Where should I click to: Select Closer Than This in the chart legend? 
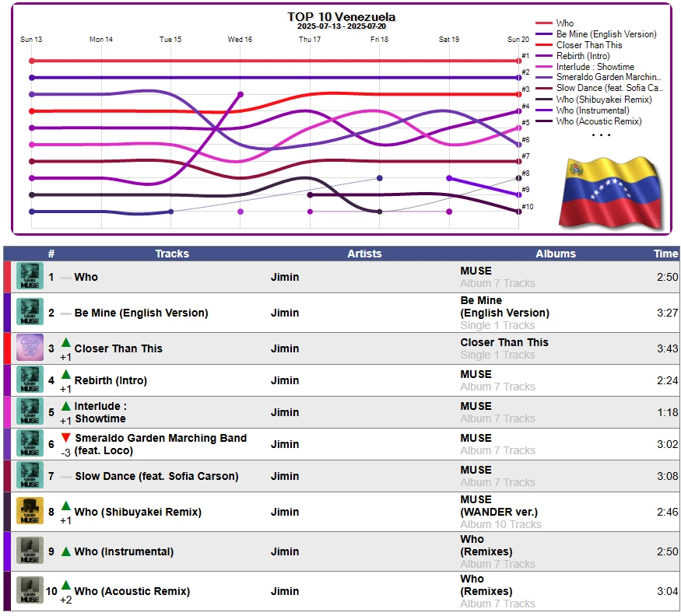click(579, 45)
